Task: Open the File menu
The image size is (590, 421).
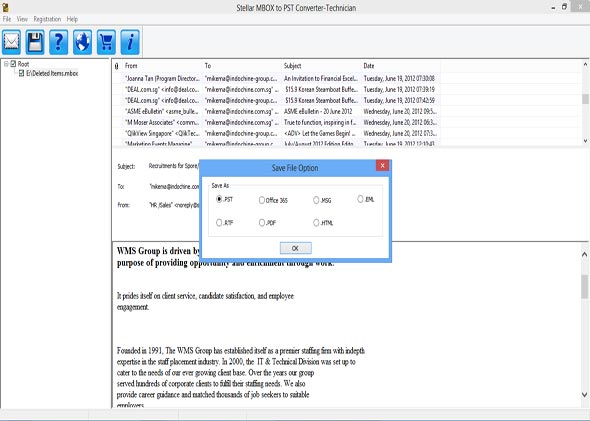Action: pyautogui.click(x=7, y=19)
